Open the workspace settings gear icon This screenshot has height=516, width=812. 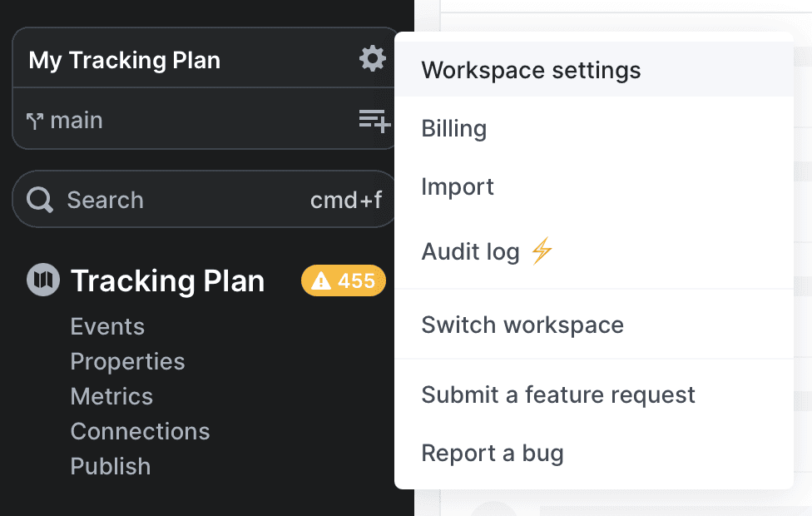point(372,58)
